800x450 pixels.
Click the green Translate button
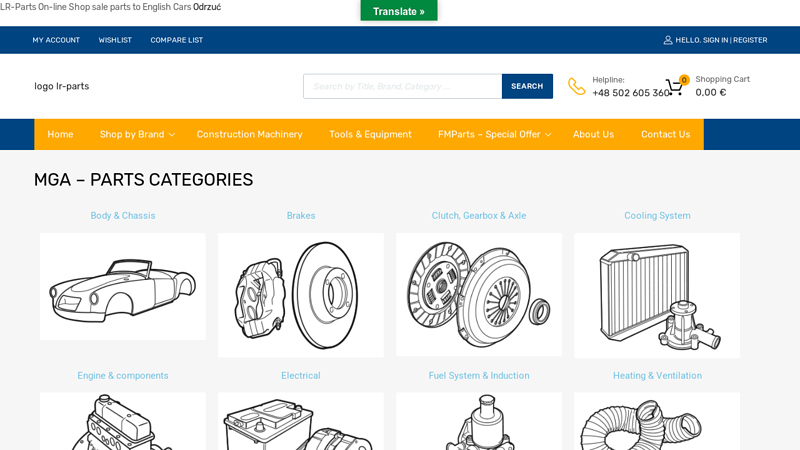coord(398,11)
